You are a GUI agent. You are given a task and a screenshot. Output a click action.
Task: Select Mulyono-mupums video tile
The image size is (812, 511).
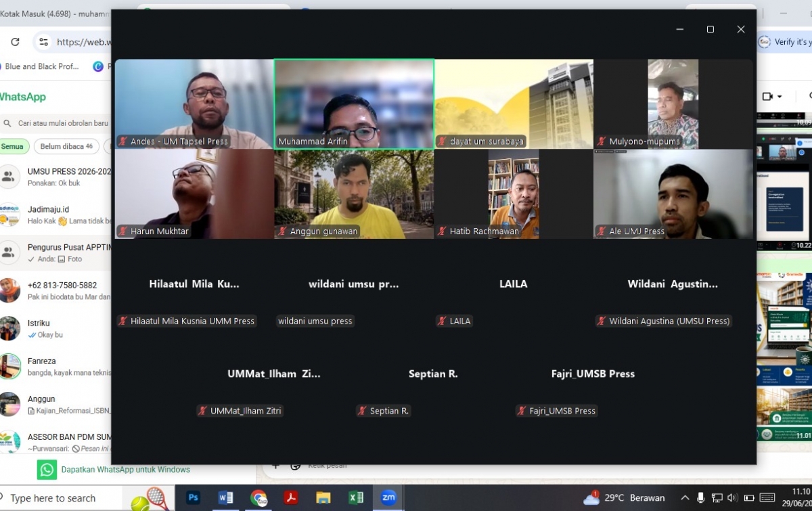pyautogui.click(x=673, y=104)
